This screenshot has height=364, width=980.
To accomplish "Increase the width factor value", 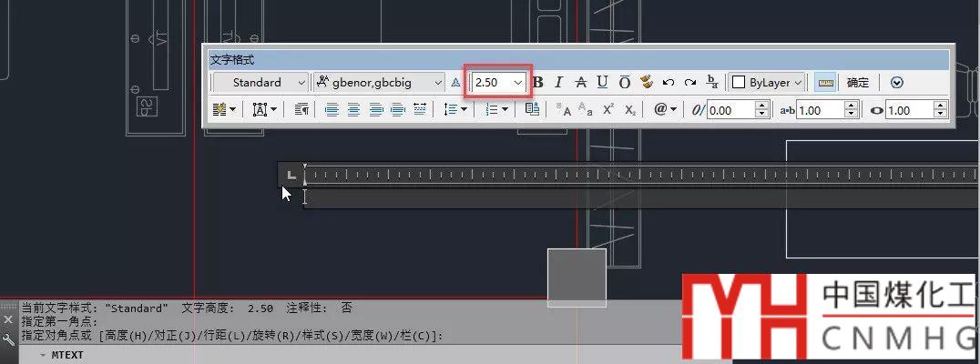I will tap(941, 106).
